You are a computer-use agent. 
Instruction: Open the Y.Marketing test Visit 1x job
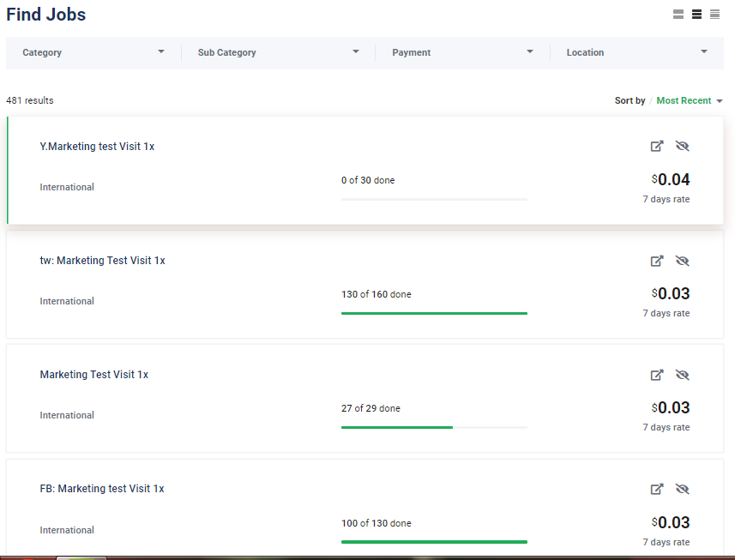97,147
